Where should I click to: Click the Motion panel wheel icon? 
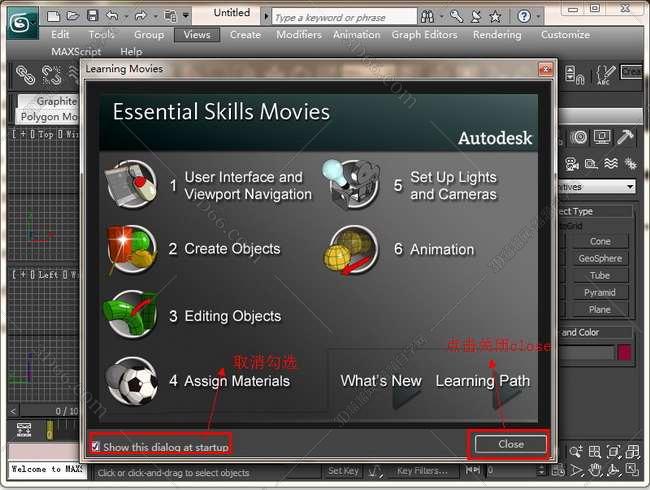tap(579, 137)
